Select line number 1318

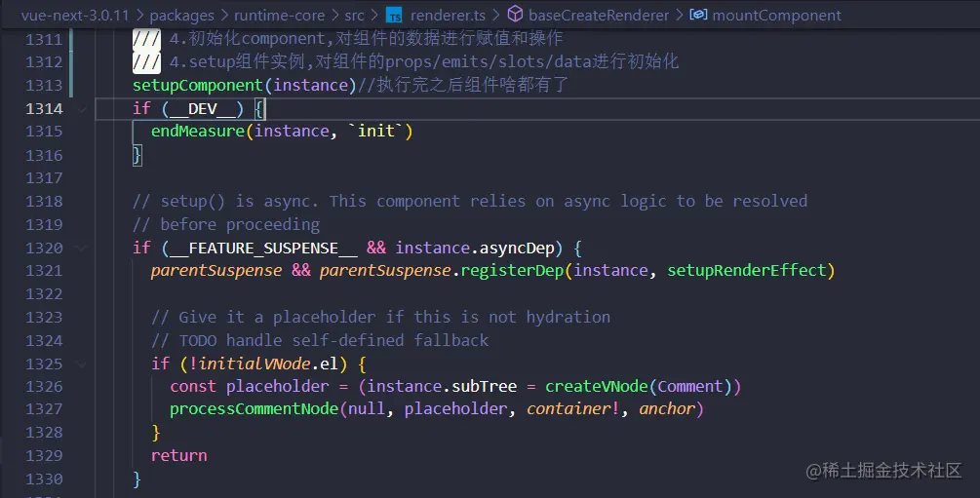pyautogui.click(x=44, y=201)
